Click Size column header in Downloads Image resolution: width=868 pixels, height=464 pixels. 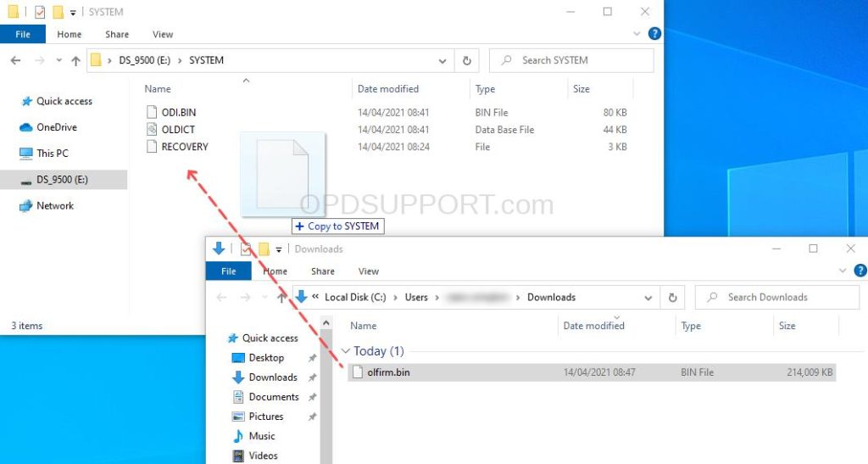point(787,326)
